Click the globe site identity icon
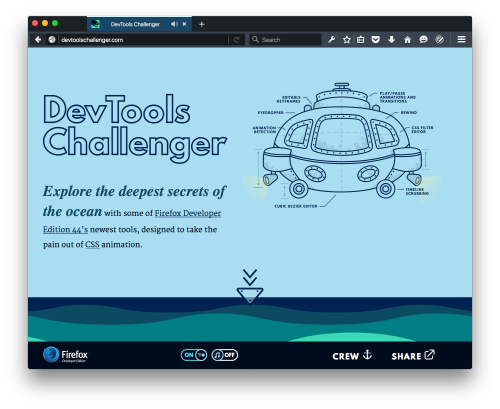500x409 pixels. click(x=52, y=40)
